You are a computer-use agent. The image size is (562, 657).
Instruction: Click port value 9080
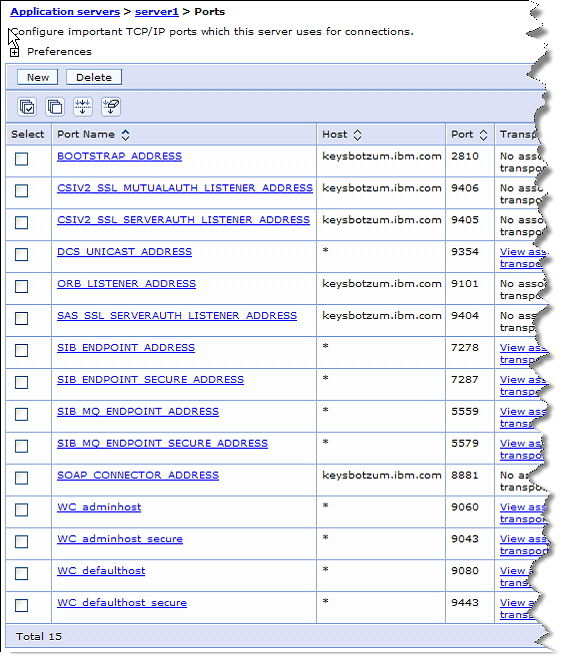point(465,571)
